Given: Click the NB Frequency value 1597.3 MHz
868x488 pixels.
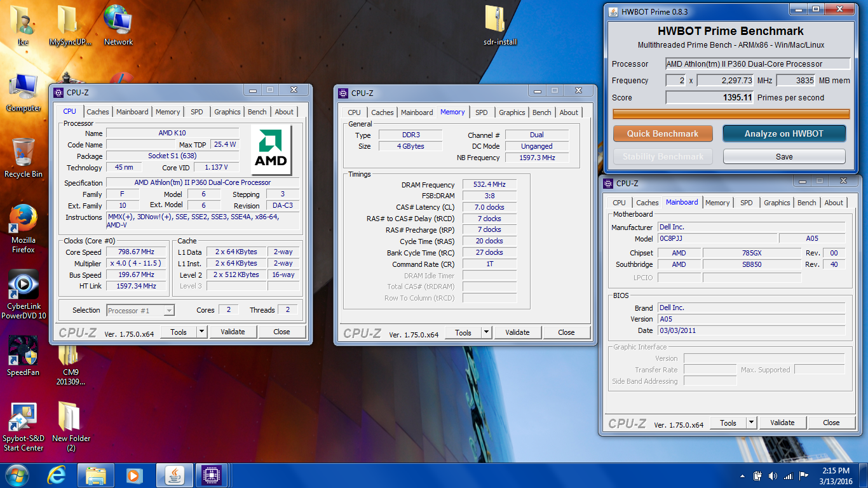Looking at the screenshot, I should click(537, 158).
